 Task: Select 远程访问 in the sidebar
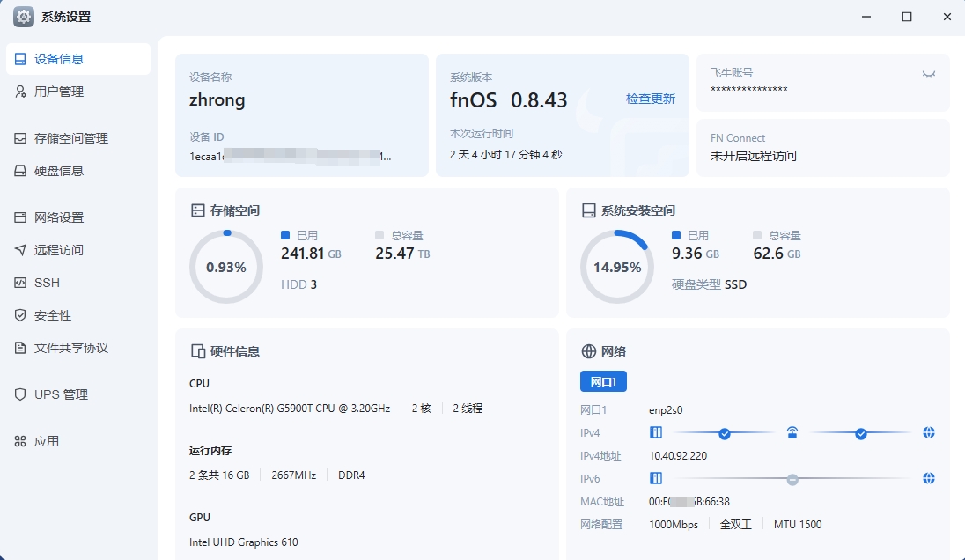78,250
